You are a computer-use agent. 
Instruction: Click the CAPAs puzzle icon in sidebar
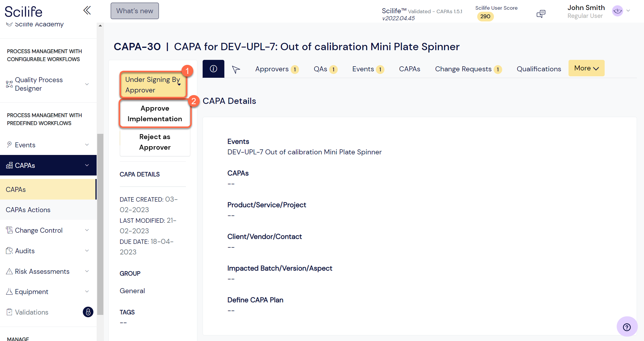(9, 165)
